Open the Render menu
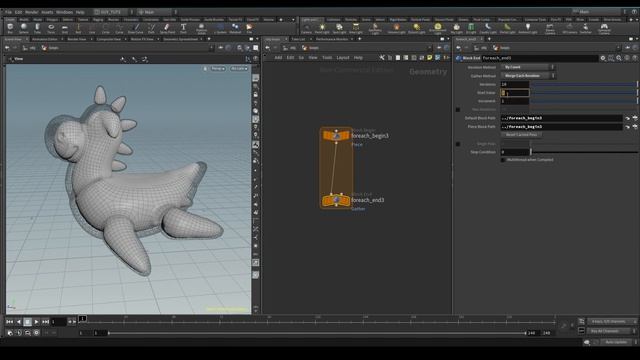The width and height of the screenshot is (640, 360). click(31, 12)
